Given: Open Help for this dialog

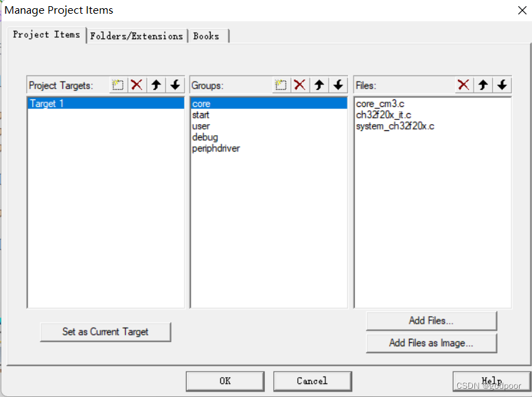Looking at the screenshot, I should (x=491, y=381).
